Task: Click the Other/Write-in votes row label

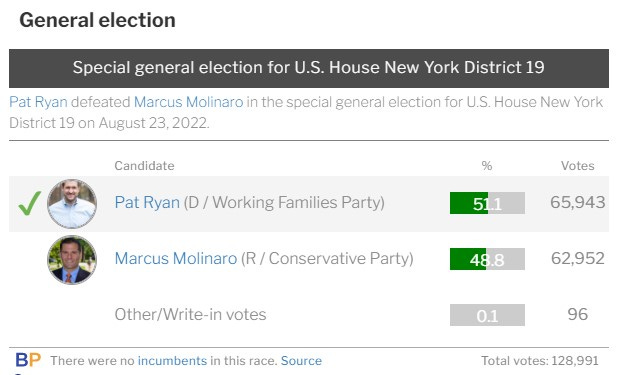Action: pyautogui.click(x=190, y=314)
